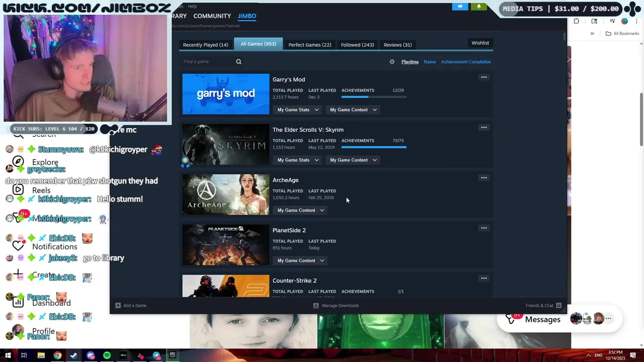Image resolution: width=644 pixels, height=362 pixels.
Task: Open games list settings gear
Action: point(392,62)
